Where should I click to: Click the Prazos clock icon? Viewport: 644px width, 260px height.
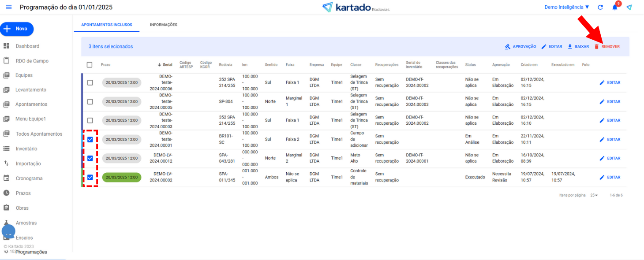coord(7,193)
